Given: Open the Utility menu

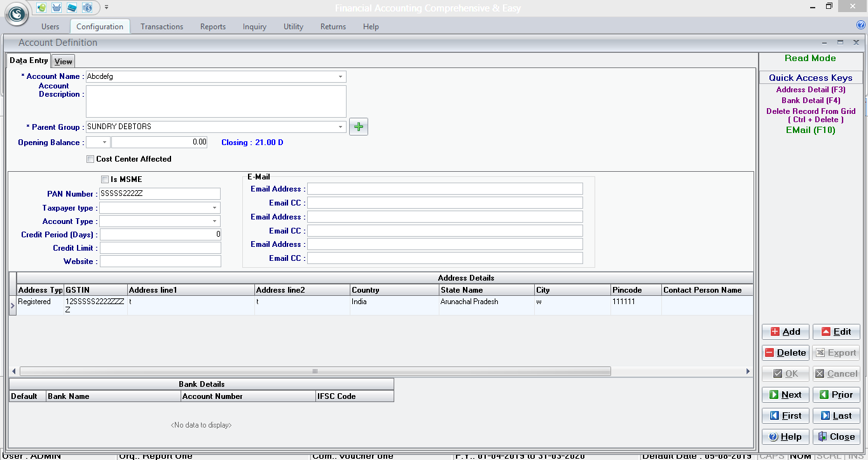Looking at the screenshot, I should [x=293, y=27].
